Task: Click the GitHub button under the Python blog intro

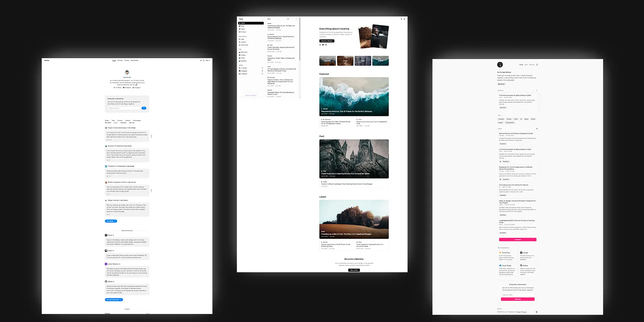Action: pos(501,84)
